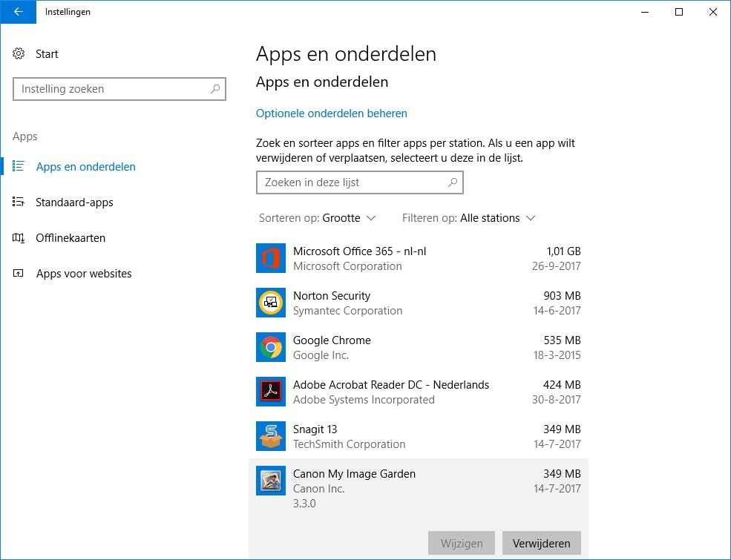This screenshot has width=731, height=560.
Task: Select the Google Chrome app icon
Action: (271, 347)
